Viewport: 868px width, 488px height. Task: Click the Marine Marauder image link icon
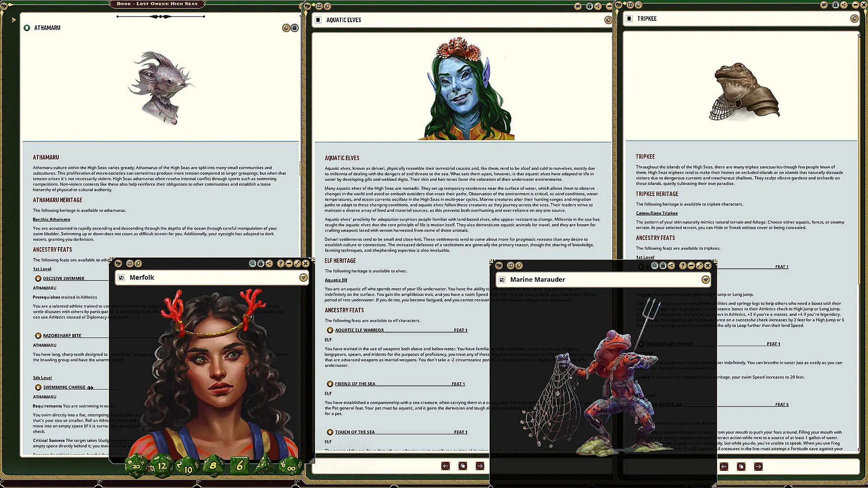(x=502, y=280)
